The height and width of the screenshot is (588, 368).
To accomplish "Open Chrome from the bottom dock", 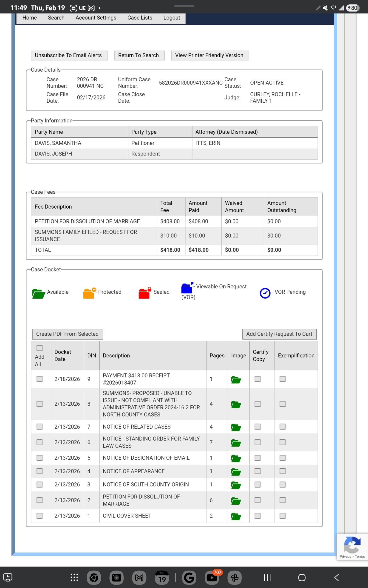I will click(x=94, y=577).
